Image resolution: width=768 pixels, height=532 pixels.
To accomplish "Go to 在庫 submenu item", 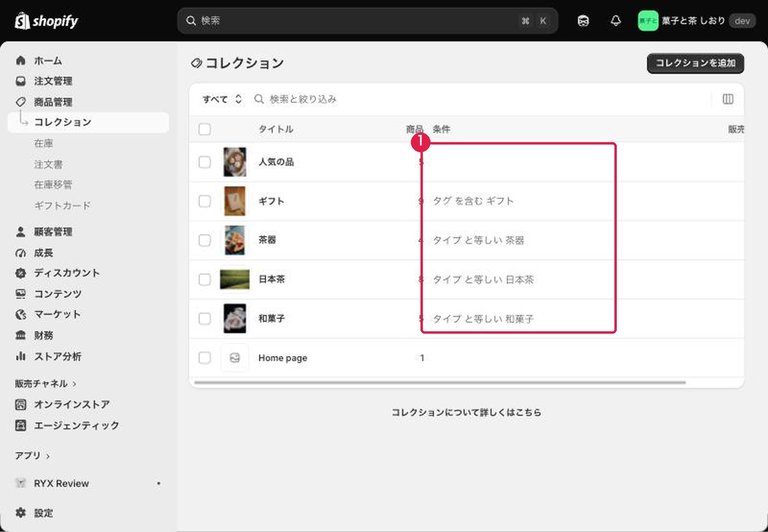I will (44, 143).
